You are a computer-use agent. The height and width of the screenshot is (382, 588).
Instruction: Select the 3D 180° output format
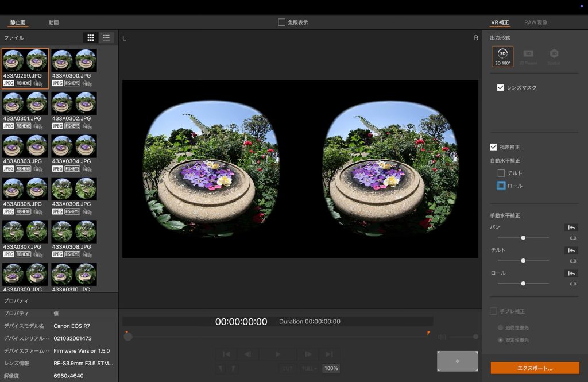pos(502,56)
